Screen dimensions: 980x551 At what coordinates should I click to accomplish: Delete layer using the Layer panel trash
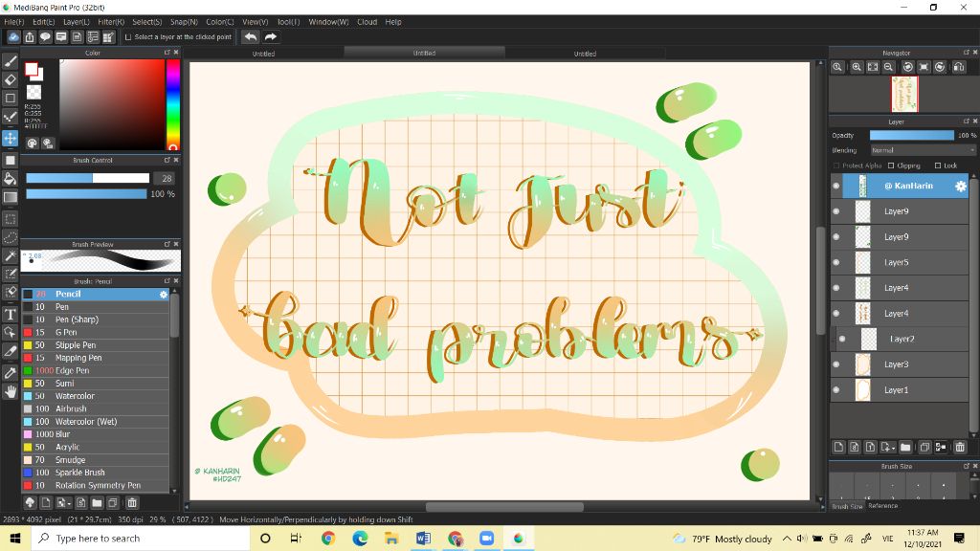[960, 447]
